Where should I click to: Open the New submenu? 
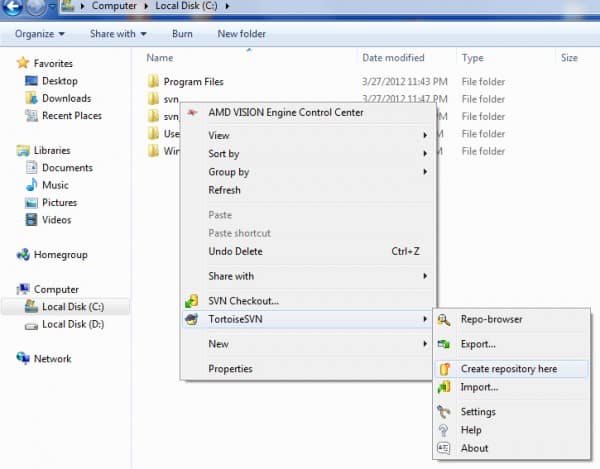218,344
